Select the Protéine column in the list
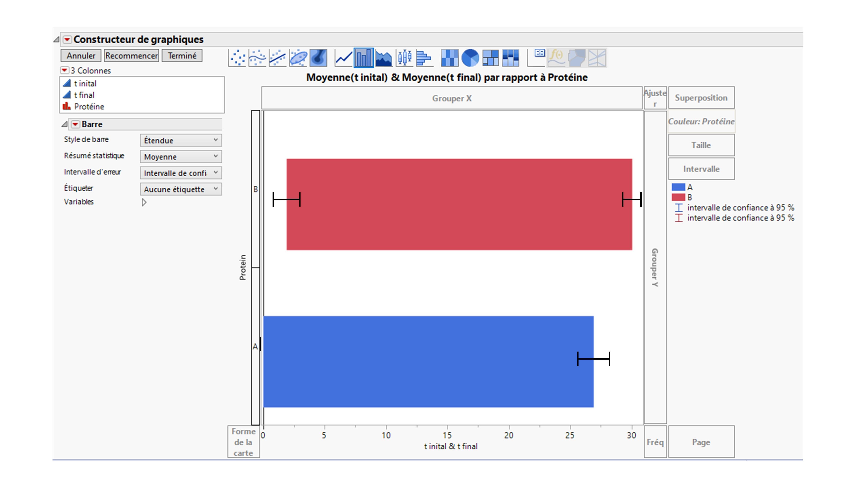Viewport: 868px width, 488px height. point(89,106)
